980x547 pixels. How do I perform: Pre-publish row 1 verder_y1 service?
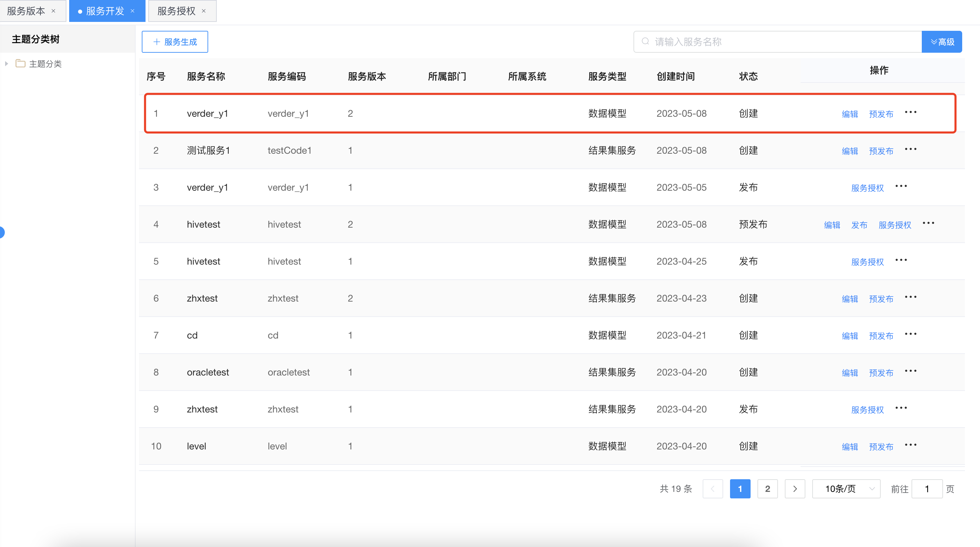tap(881, 114)
